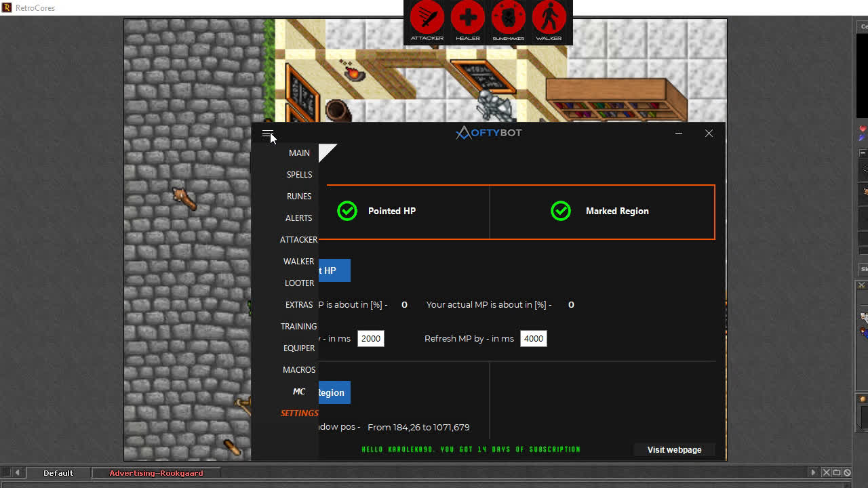Click the blue Region button
The height and width of the screenshot is (488, 868).
coord(334,392)
